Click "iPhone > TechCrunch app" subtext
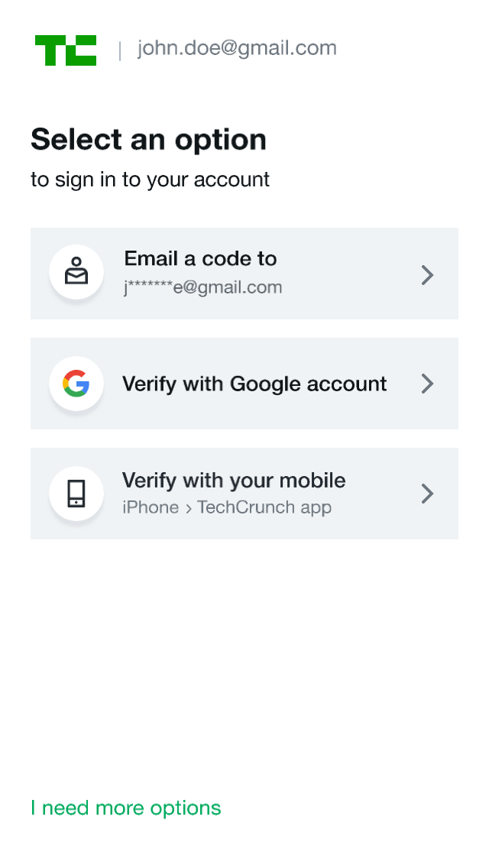The image size is (489, 868). (x=227, y=507)
